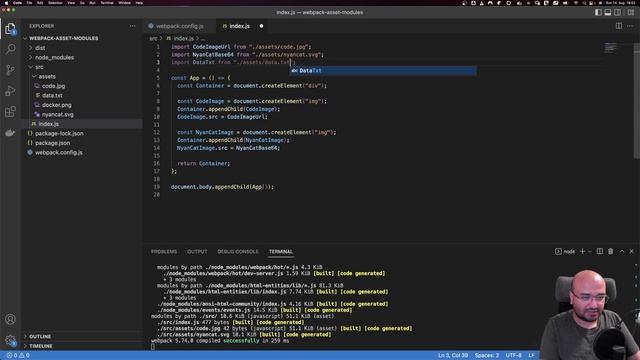Click the editor minimap
This screenshot has width=640, height=360.
pos(611,48)
